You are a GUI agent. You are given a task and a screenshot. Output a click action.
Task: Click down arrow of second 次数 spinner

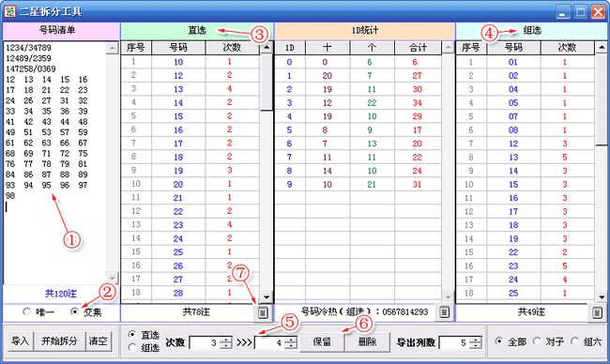(291, 346)
